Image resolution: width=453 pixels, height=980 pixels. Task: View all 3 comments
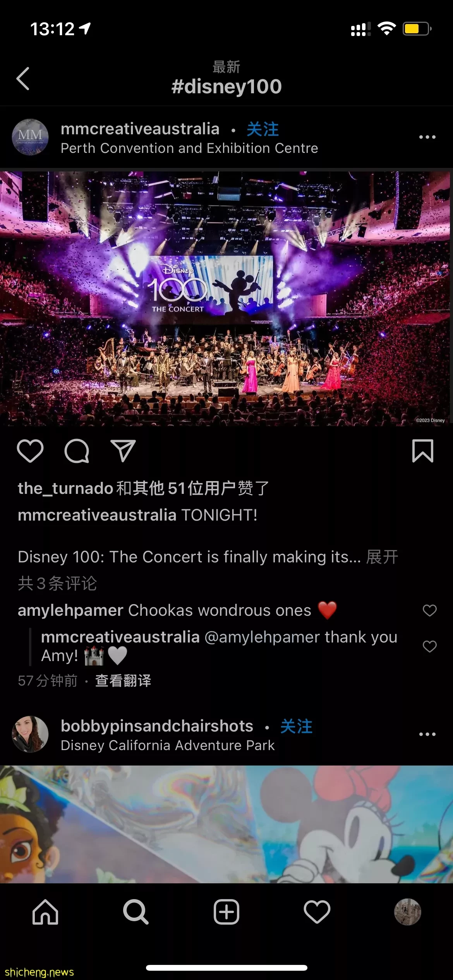57,583
